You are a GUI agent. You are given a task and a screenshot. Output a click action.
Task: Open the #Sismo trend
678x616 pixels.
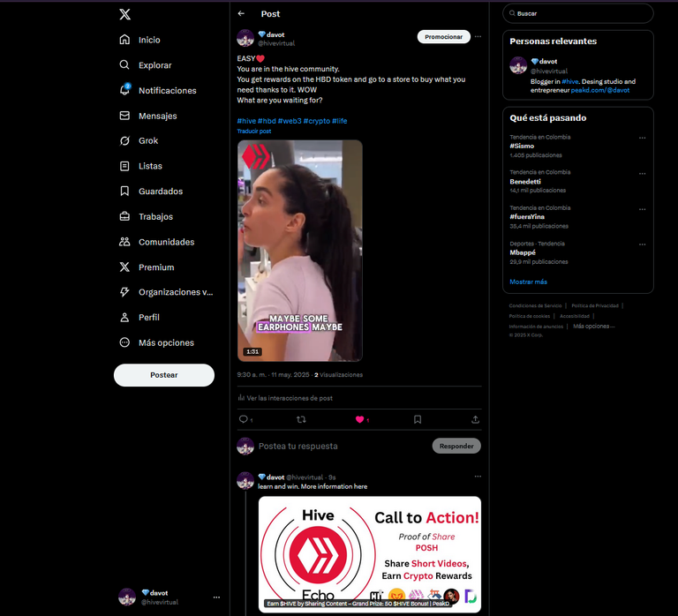coord(578,146)
